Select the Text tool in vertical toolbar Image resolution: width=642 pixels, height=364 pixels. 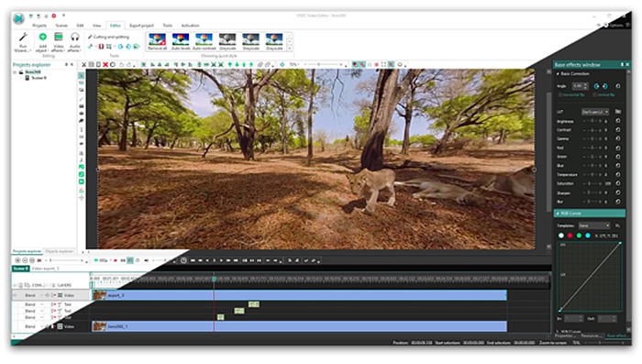[x=82, y=130]
